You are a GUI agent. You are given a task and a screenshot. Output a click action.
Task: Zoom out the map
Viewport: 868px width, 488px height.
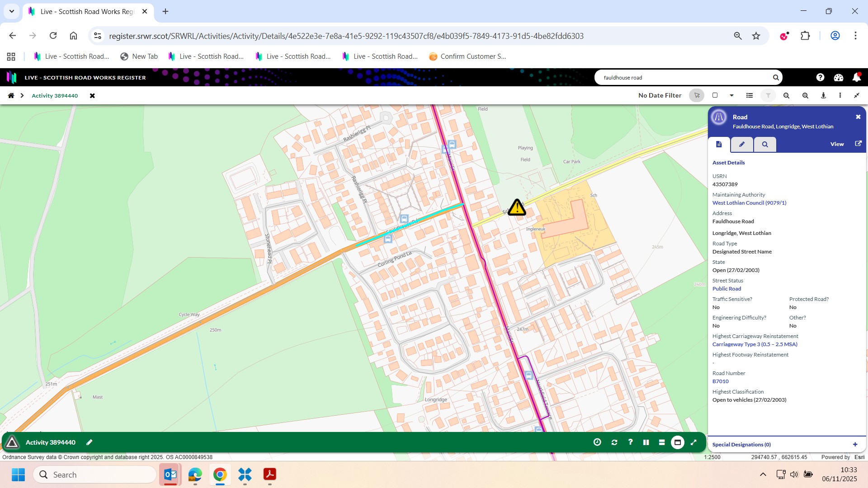tap(787, 95)
